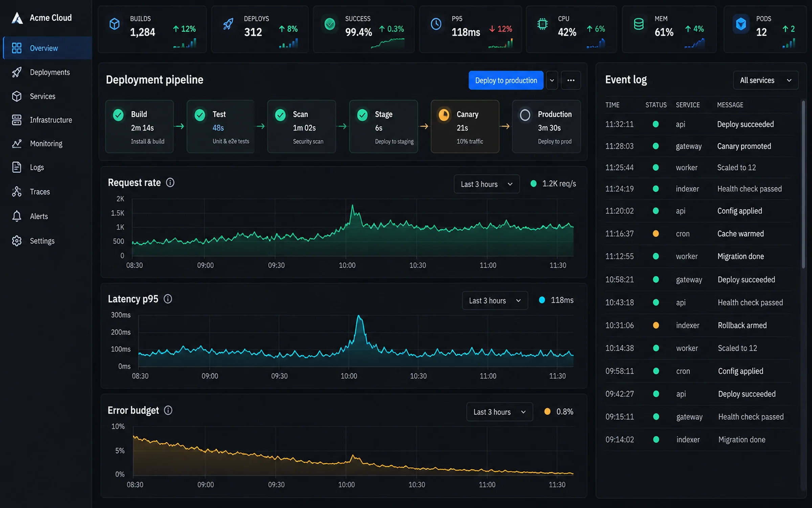Open the three-dot pipeline options menu
The image size is (812, 508).
571,80
